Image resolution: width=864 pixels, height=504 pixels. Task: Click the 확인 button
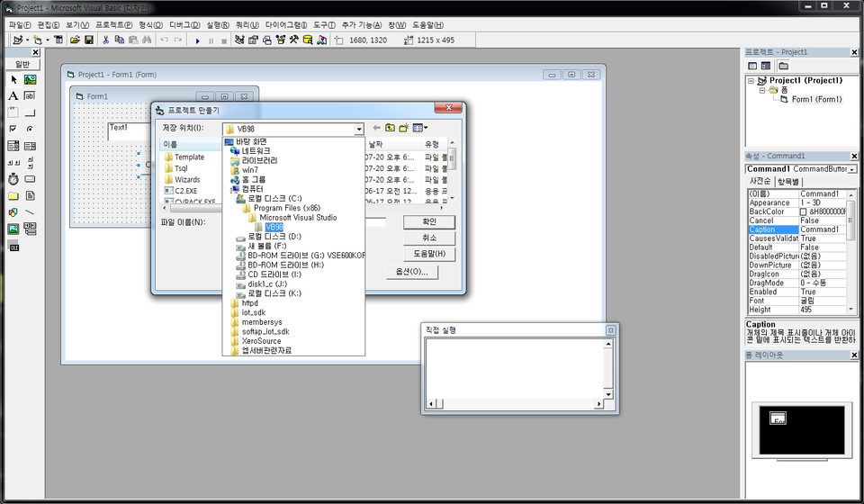429,221
